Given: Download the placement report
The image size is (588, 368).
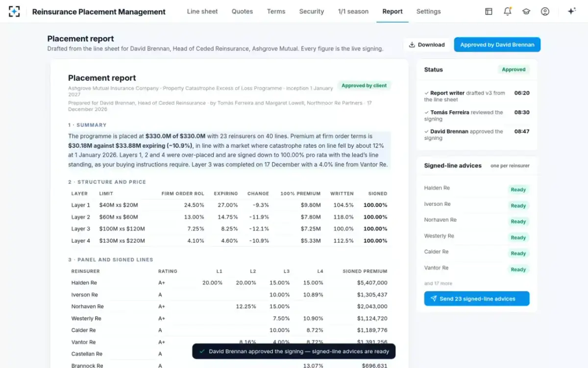Looking at the screenshot, I should [x=427, y=45].
